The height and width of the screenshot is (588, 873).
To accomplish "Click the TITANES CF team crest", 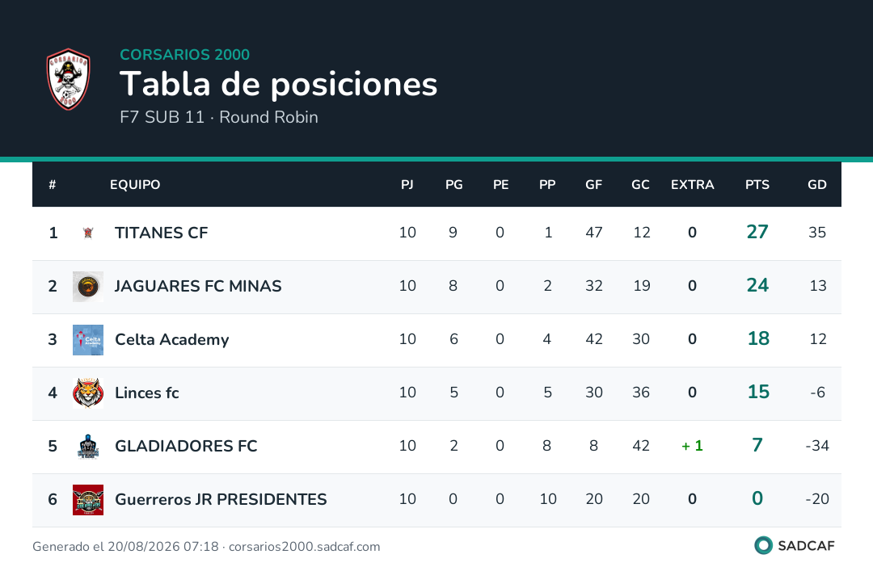I will 88,233.
